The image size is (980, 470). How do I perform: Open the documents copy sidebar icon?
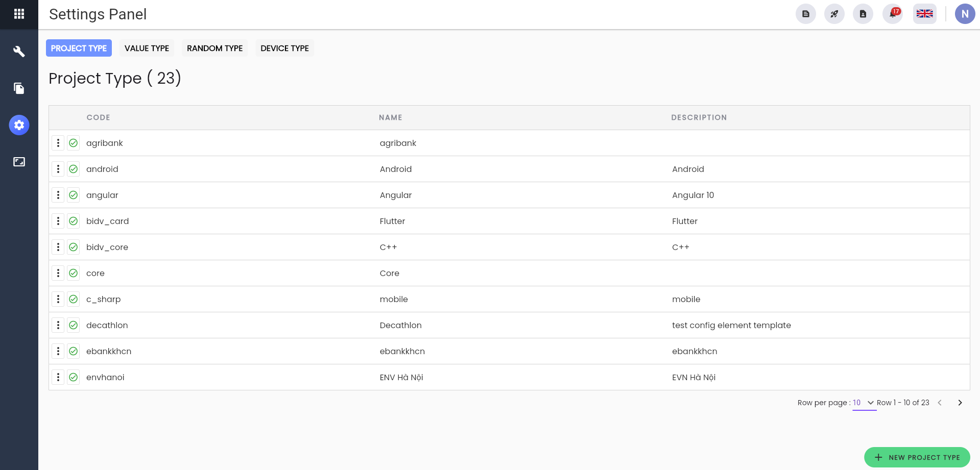(19, 88)
